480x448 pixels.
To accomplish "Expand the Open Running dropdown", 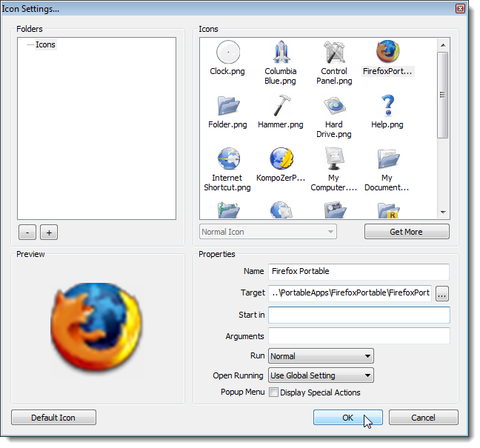I will [x=321, y=375].
